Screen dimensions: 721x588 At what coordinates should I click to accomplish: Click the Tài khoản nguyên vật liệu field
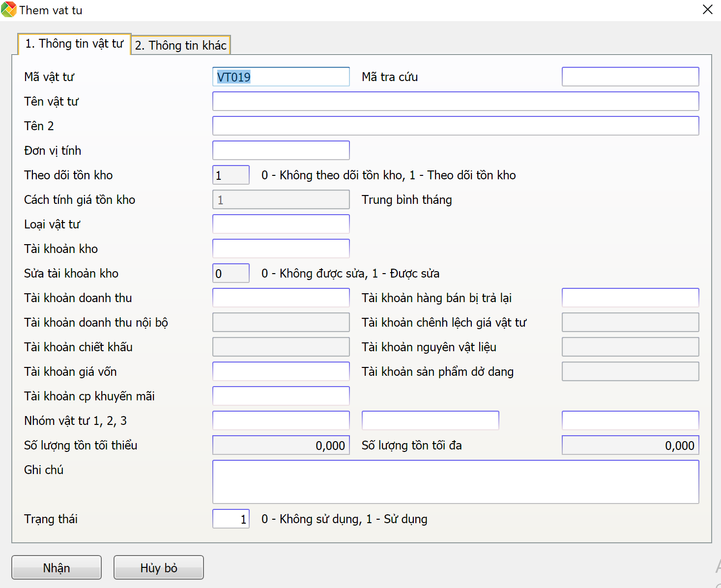[631, 347]
